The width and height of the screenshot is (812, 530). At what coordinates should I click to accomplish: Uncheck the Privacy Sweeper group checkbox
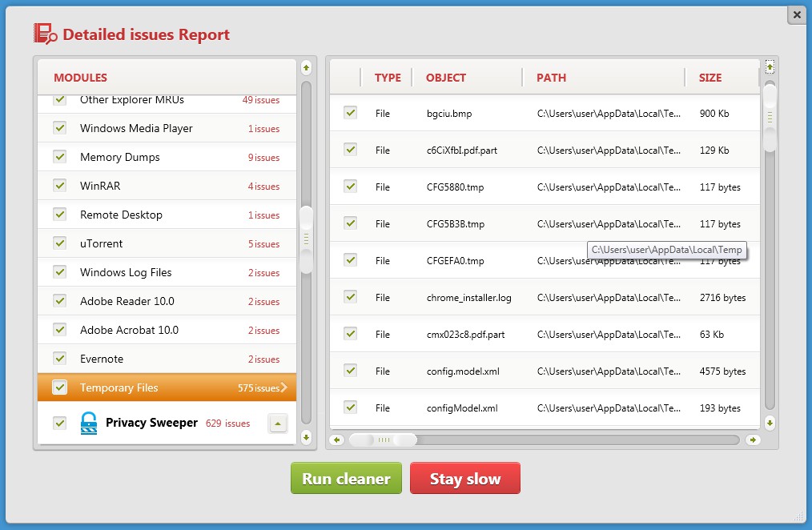(x=60, y=423)
